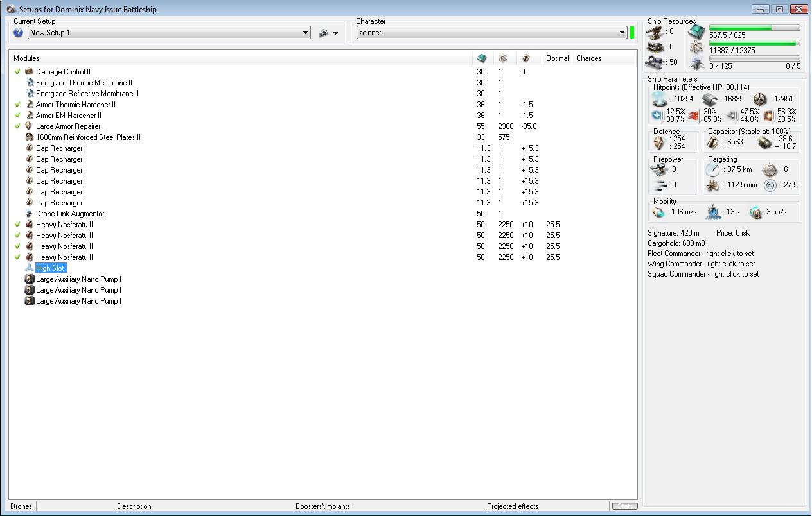Click the Defence tank icon showing 254
Screen dimensions: 812x516
pos(660,142)
